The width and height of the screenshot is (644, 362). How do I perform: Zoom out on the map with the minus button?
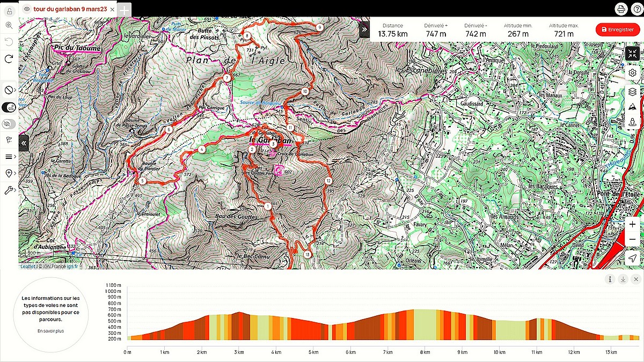click(x=633, y=239)
